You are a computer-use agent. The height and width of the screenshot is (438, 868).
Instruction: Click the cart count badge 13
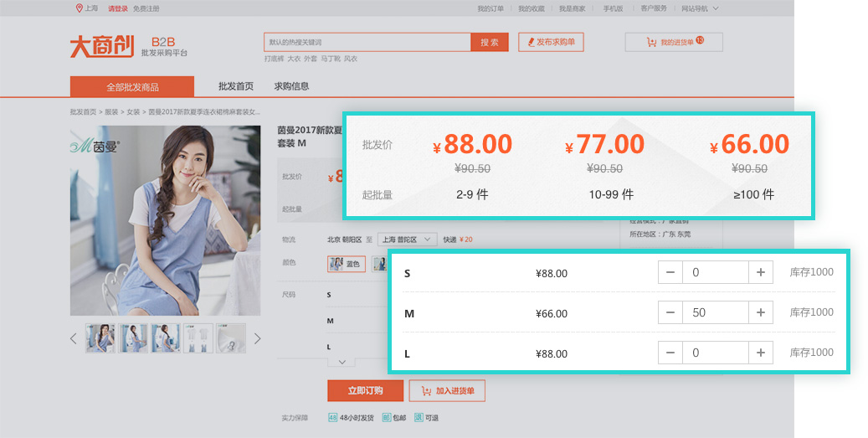tap(700, 40)
